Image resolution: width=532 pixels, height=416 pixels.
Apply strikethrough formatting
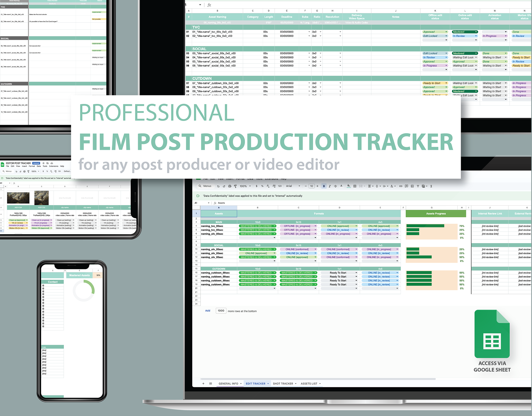pyautogui.click(x=336, y=186)
